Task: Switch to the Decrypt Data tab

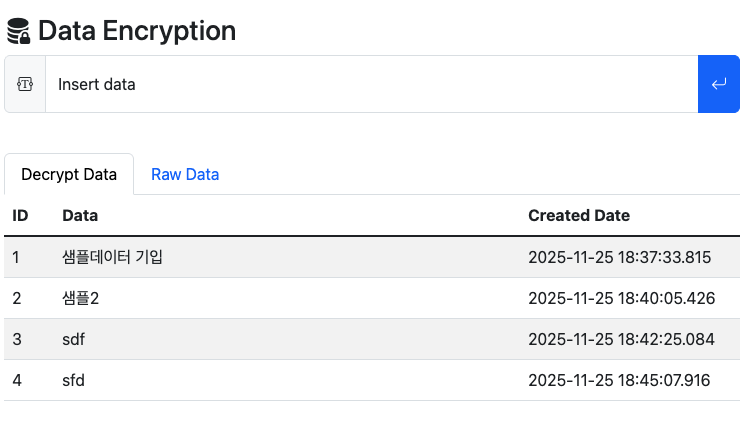Action: [x=69, y=174]
